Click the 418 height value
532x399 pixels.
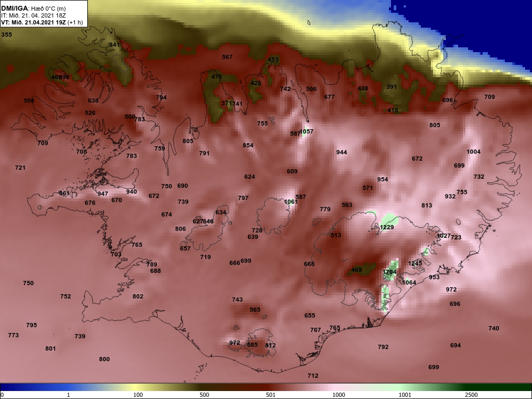pyautogui.click(x=393, y=110)
